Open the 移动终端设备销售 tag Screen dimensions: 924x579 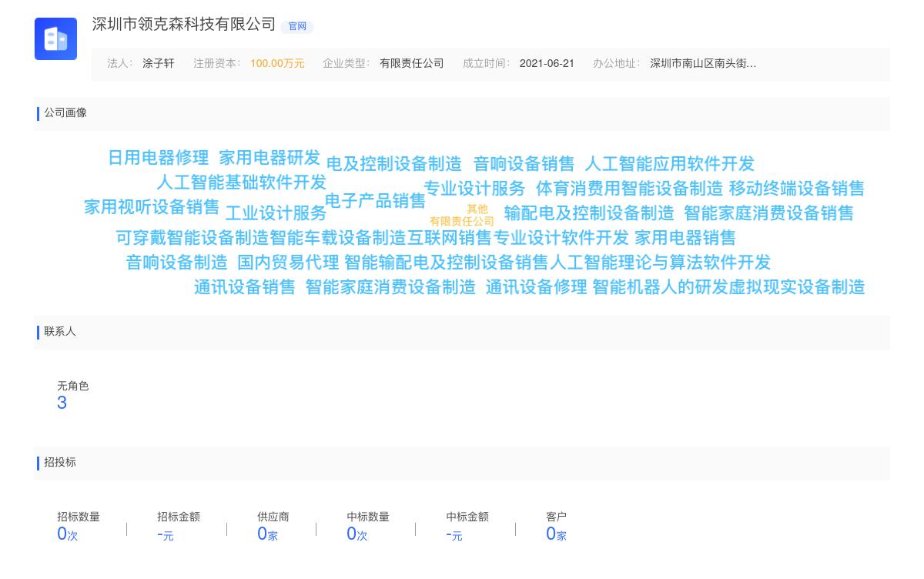(796, 189)
